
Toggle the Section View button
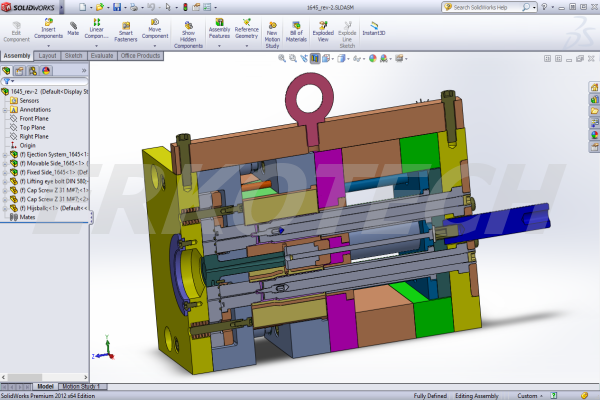point(314,58)
